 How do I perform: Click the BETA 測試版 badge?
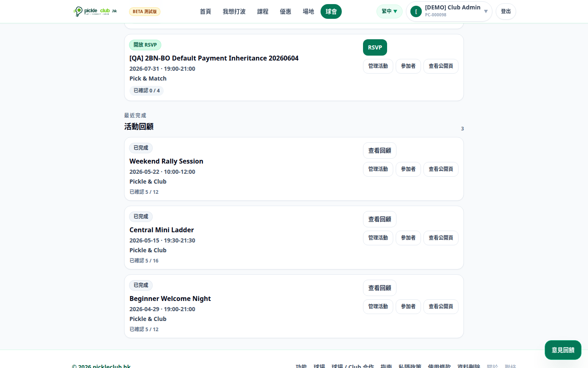[145, 11]
